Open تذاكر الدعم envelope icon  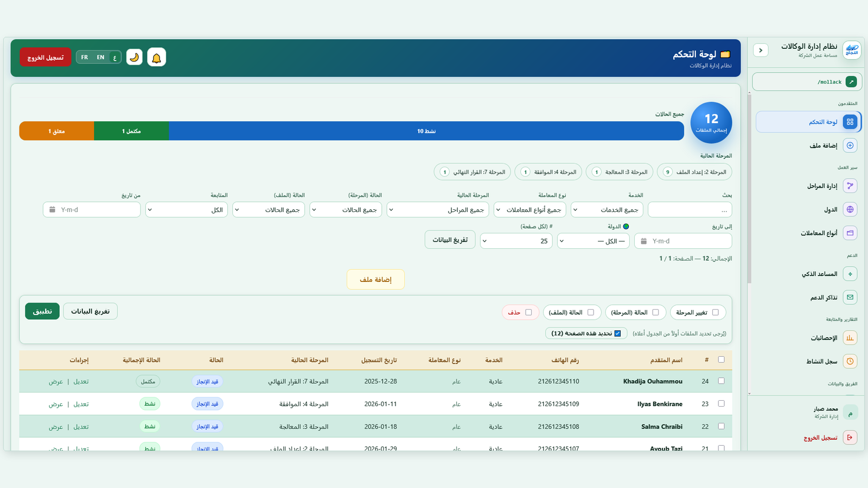click(x=850, y=297)
